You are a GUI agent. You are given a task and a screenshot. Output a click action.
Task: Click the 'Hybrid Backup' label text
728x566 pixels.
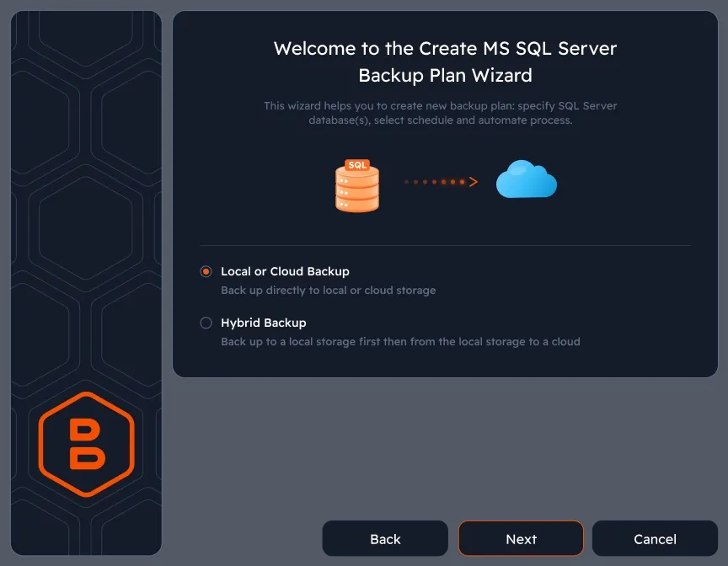(x=263, y=323)
